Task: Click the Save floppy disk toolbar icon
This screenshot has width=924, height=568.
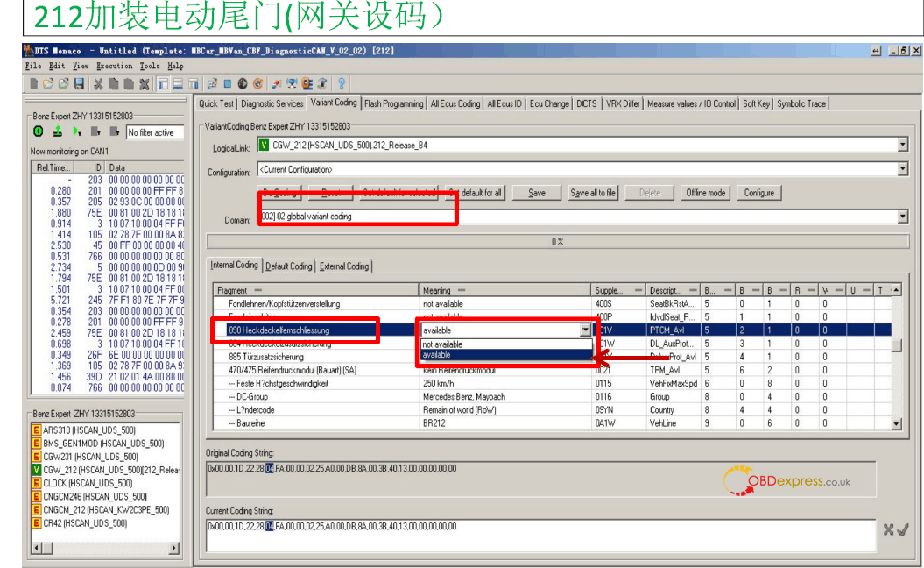Action: tap(79, 84)
